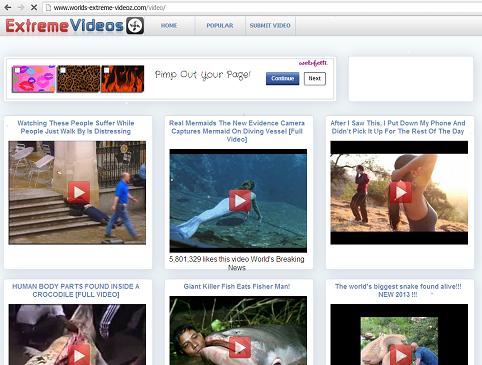Viewport: 482px width, 365px height.
Task: Play the 'Put Down My Phone' video
Action: pos(401,192)
